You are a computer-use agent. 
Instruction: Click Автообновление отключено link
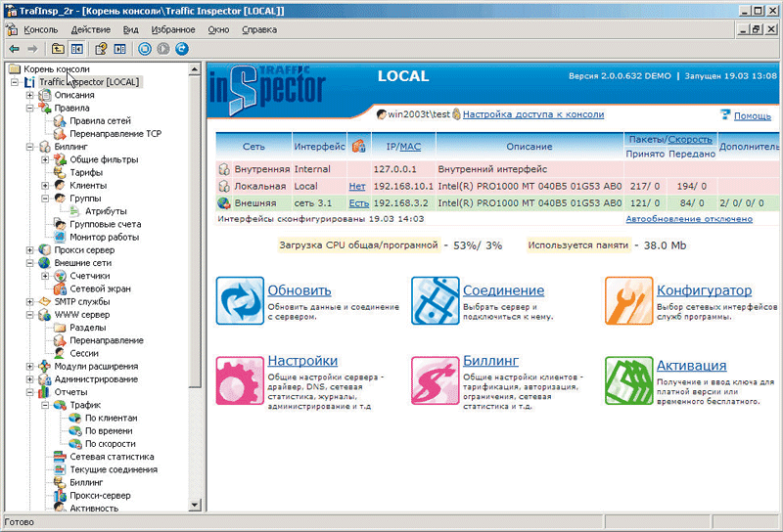689,219
